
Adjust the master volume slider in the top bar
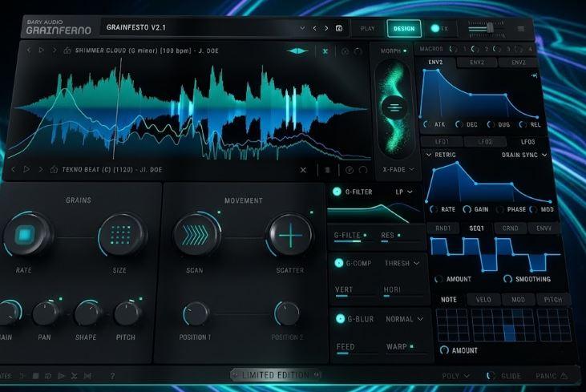tap(487, 29)
